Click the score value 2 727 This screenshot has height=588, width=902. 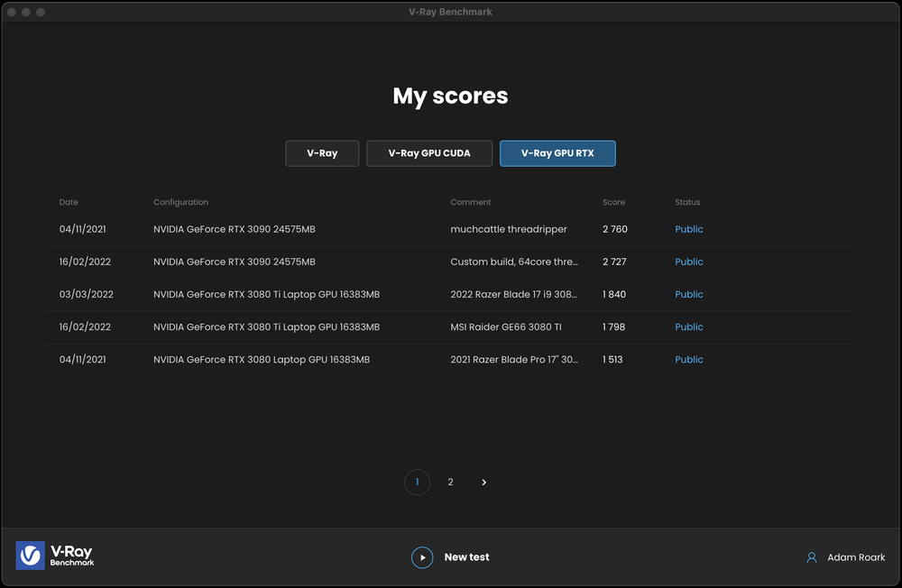(614, 262)
